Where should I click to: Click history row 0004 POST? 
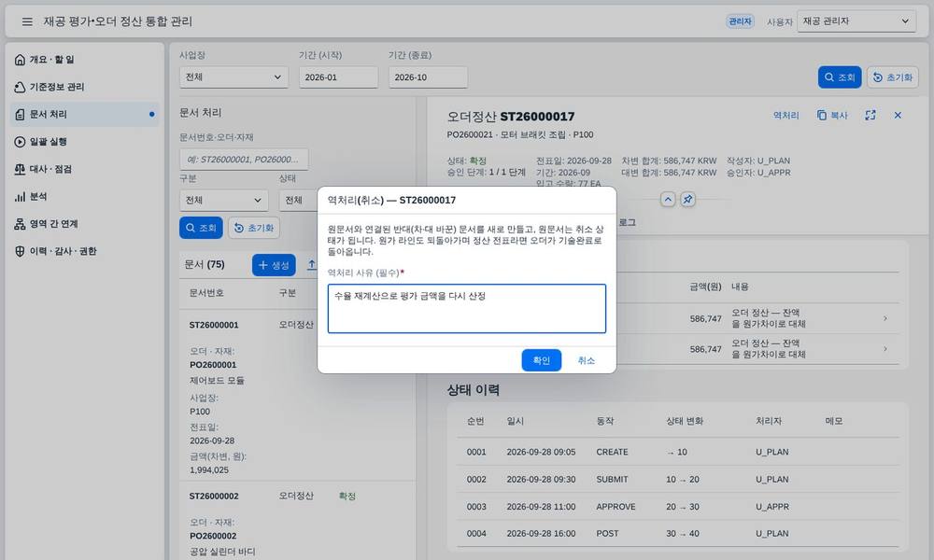point(678,534)
